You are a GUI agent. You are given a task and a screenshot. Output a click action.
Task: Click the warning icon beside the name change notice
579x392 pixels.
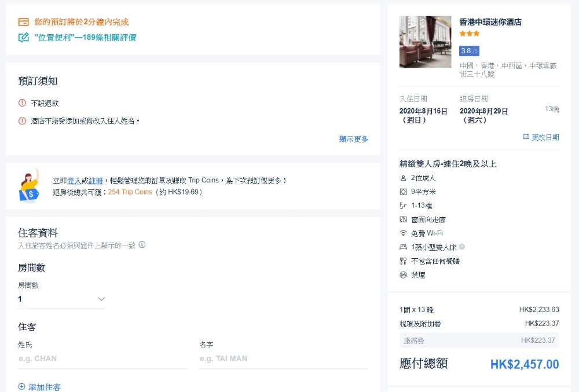pyautogui.click(x=23, y=121)
